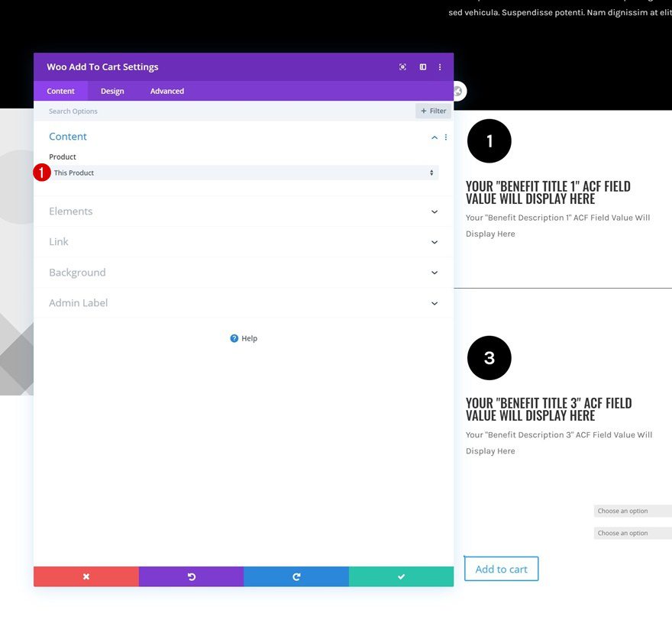Open the three-dot settings menu in header
Viewport: 672px width, 623px height.
click(440, 67)
